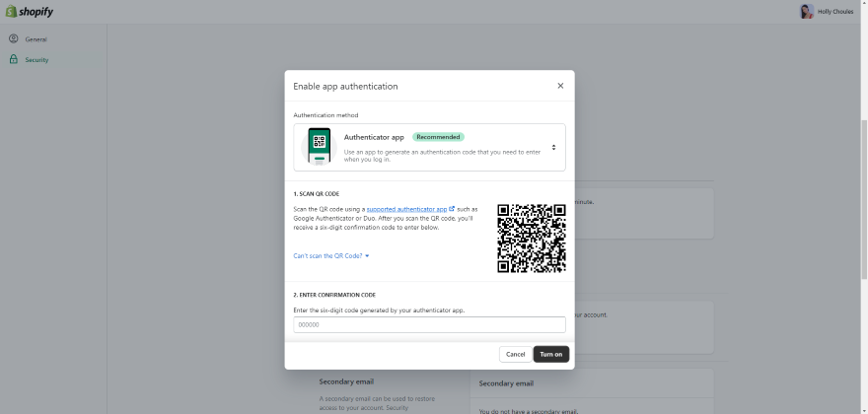Click the Secondary email heading on the left of the background page
This screenshot has height=414, width=868.
346,381
